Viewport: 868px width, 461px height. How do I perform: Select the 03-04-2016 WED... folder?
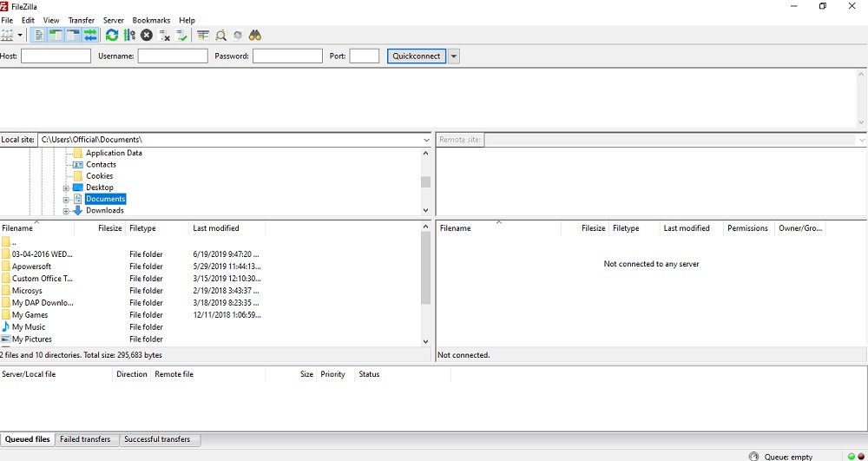(x=42, y=254)
